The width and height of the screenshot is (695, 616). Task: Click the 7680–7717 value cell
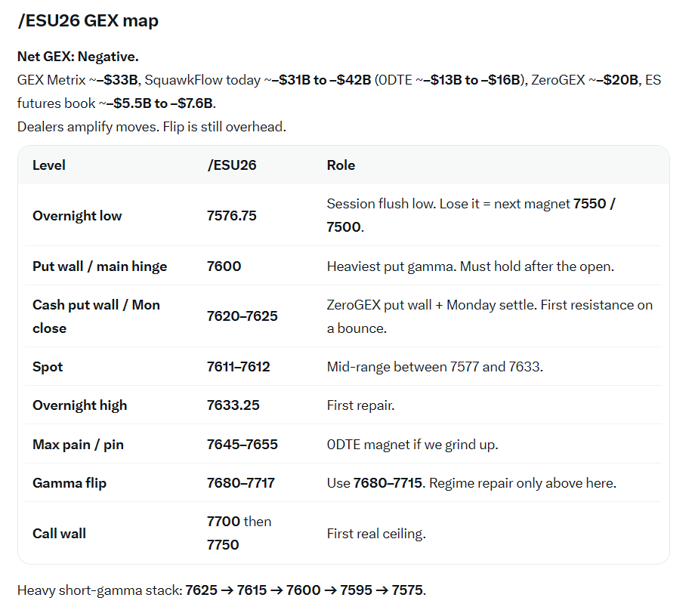pyautogui.click(x=241, y=482)
